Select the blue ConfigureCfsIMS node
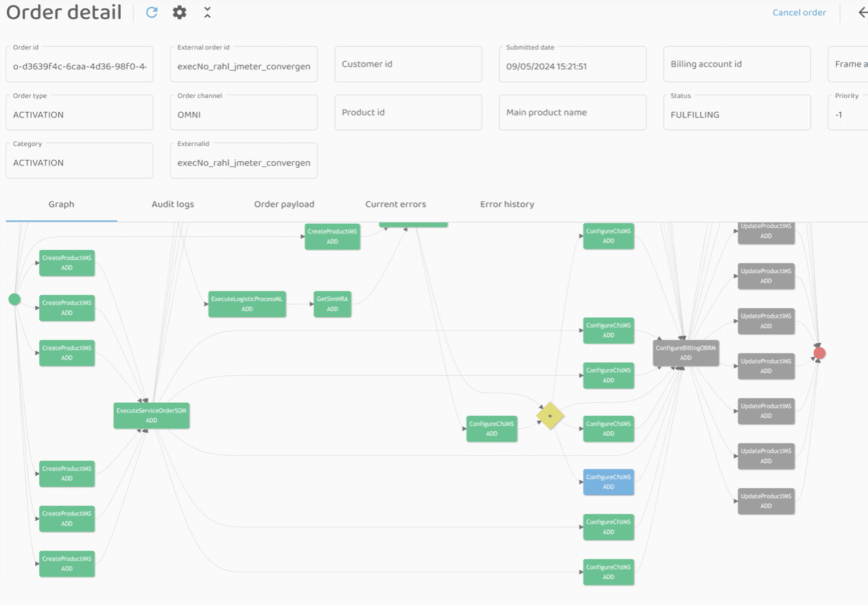 (609, 482)
